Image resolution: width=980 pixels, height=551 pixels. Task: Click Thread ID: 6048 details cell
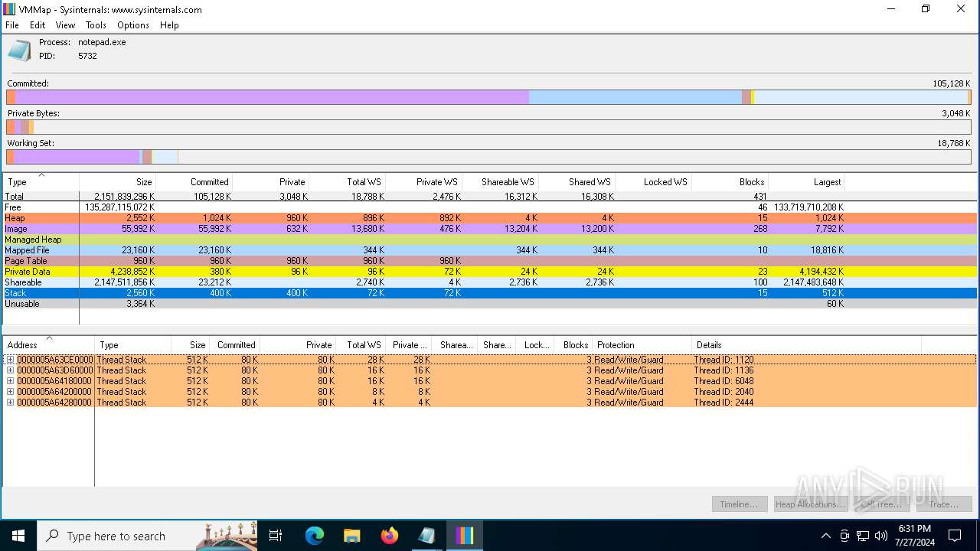tap(724, 381)
